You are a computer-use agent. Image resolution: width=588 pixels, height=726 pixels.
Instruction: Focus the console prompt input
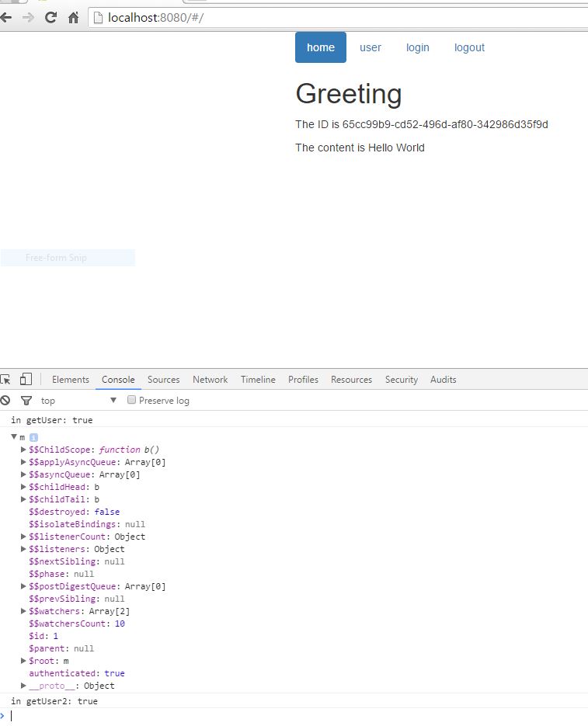click(297, 716)
